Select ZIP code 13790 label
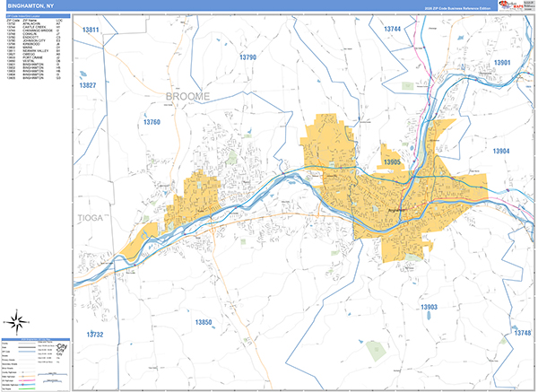This screenshot has width=538, height=392. [247, 57]
